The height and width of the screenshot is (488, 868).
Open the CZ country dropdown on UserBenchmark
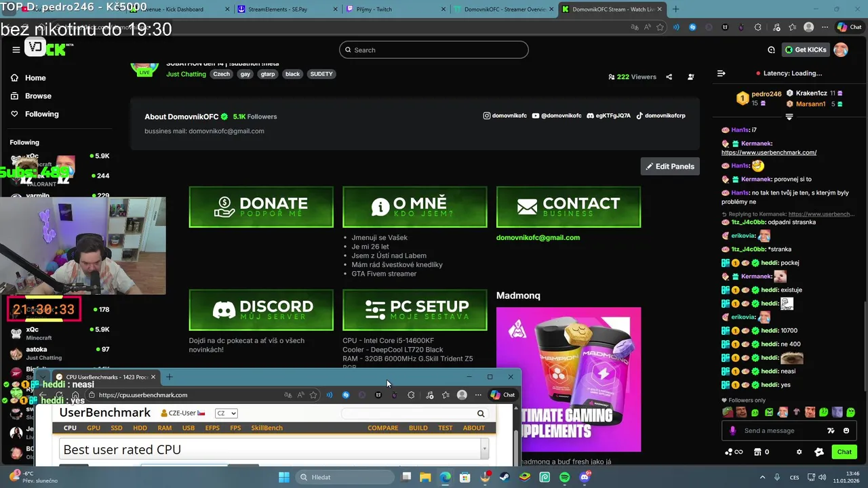coord(226,413)
